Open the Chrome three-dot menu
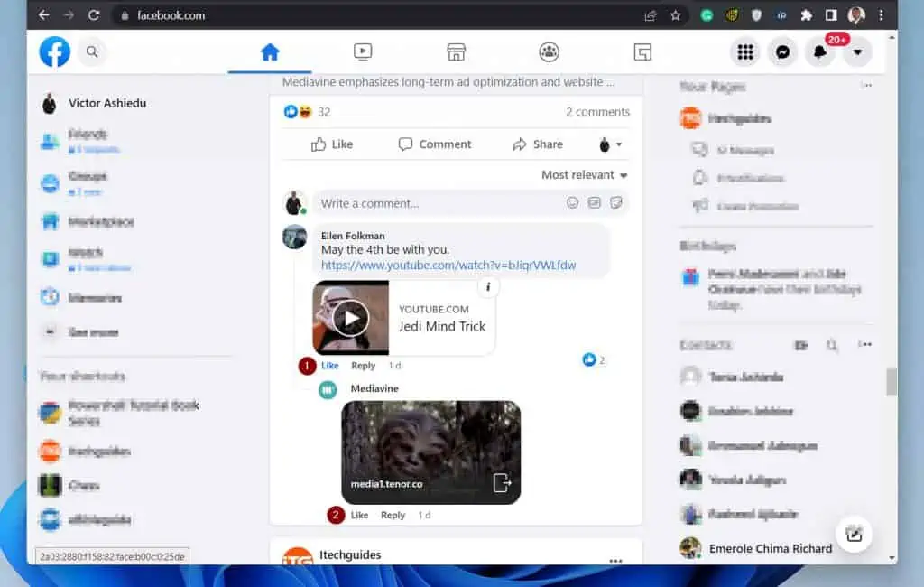Screen dimensions: 924x587 click(881, 15)
